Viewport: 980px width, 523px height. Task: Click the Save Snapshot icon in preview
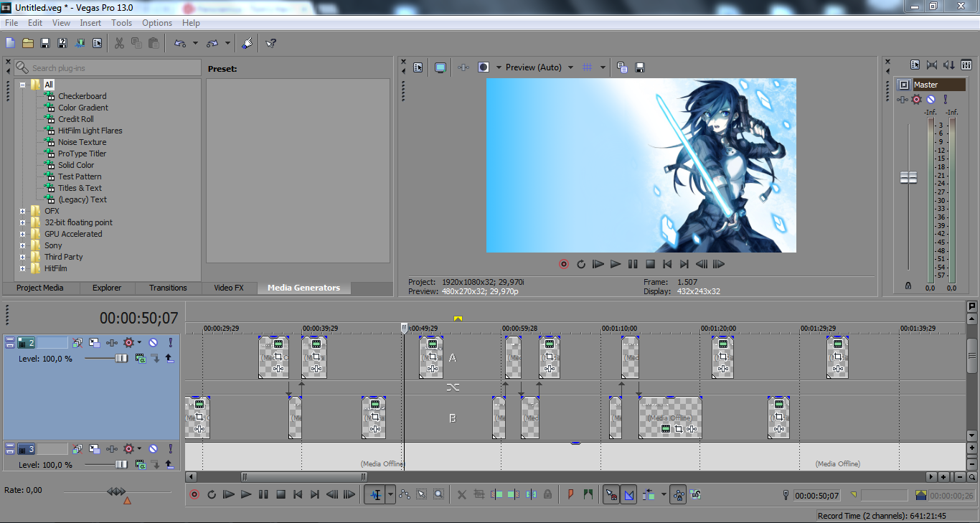(x=640, y=67)
